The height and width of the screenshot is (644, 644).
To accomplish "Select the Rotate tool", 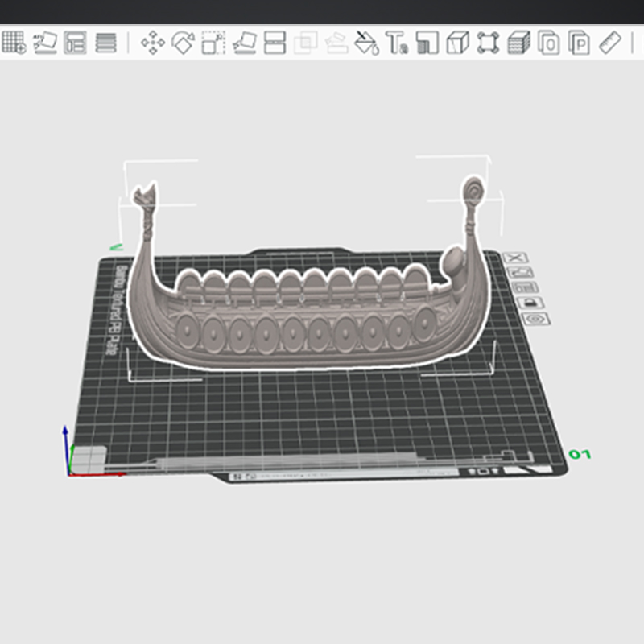I will tap(184, 43).
